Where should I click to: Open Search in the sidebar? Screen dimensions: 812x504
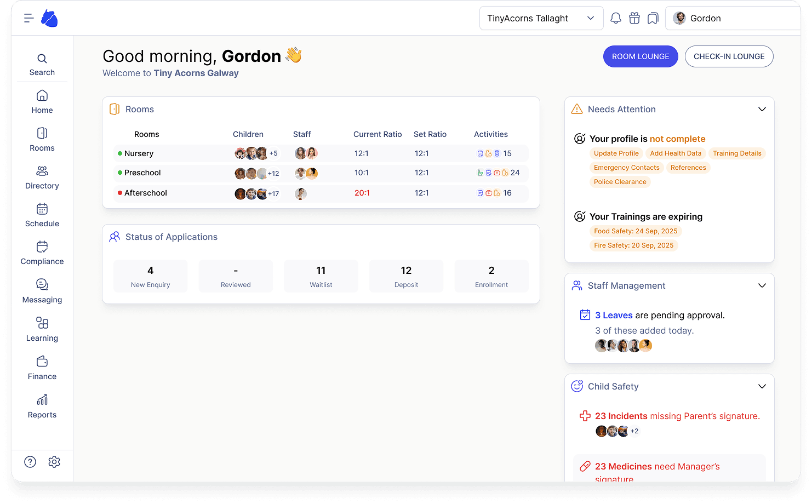coord(42,65)
